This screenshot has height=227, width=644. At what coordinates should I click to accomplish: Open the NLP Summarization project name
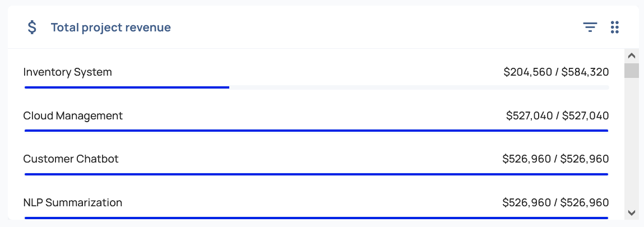(x=73, y=202)
